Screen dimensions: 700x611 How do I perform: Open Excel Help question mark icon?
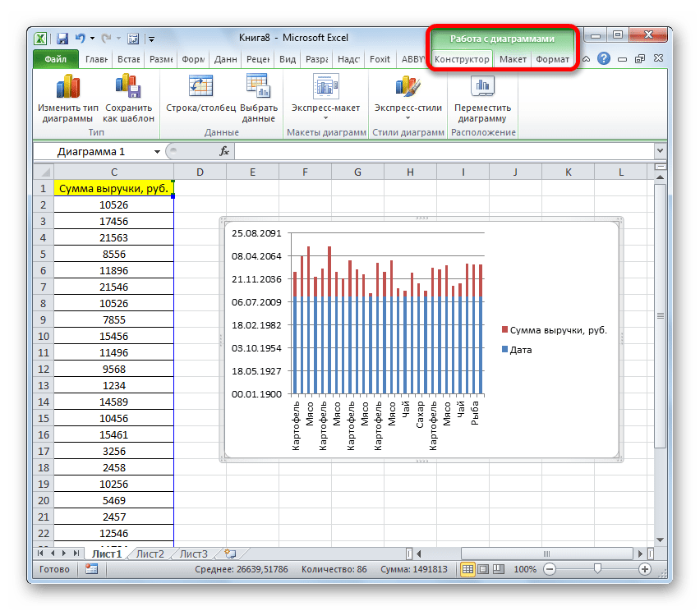(604, 59)
